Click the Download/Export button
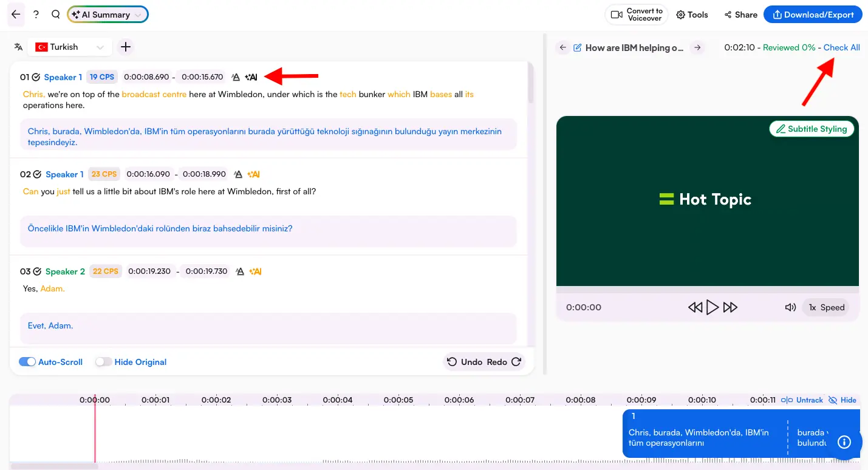The height and width of the screenshot is (470, 868). [813, 15]
